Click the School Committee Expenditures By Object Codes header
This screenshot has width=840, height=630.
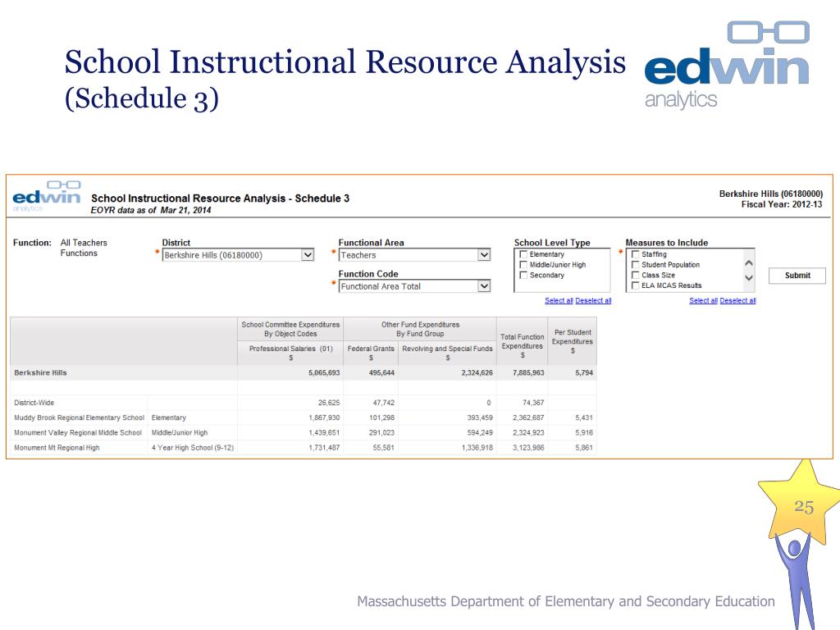[x=290, y=329]
